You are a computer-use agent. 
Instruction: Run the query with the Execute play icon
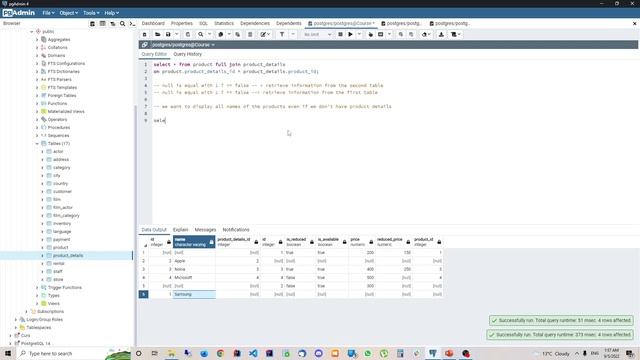tap(350, 35)
